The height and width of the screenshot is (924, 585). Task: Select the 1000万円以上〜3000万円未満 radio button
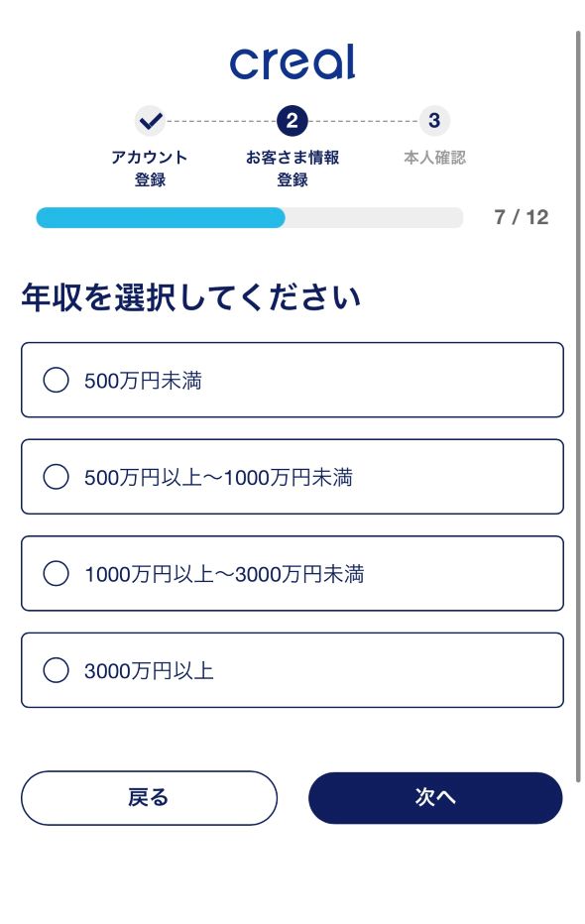(x=56, y=573)
